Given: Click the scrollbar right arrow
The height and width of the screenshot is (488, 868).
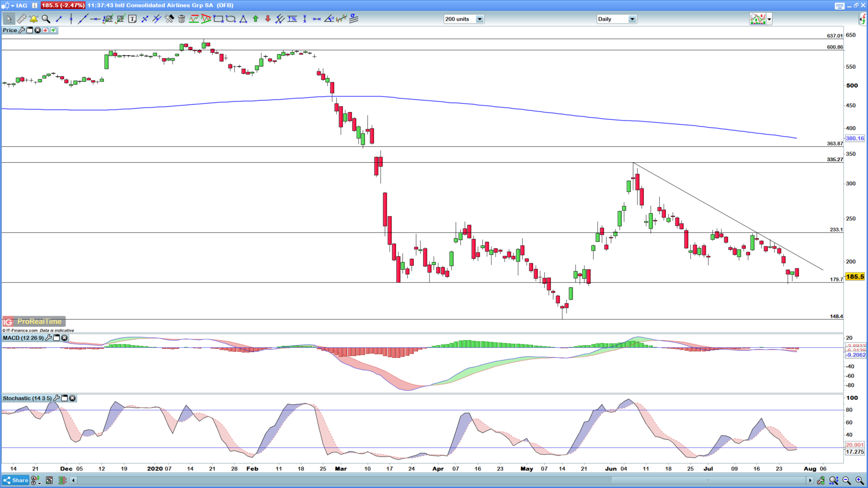Looking at the screenshot, I should [810, 480].
